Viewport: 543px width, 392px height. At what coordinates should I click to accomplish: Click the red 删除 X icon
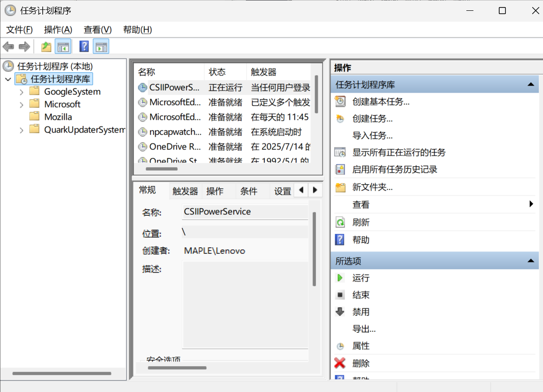pyautogui.click(x=340, y=363)
